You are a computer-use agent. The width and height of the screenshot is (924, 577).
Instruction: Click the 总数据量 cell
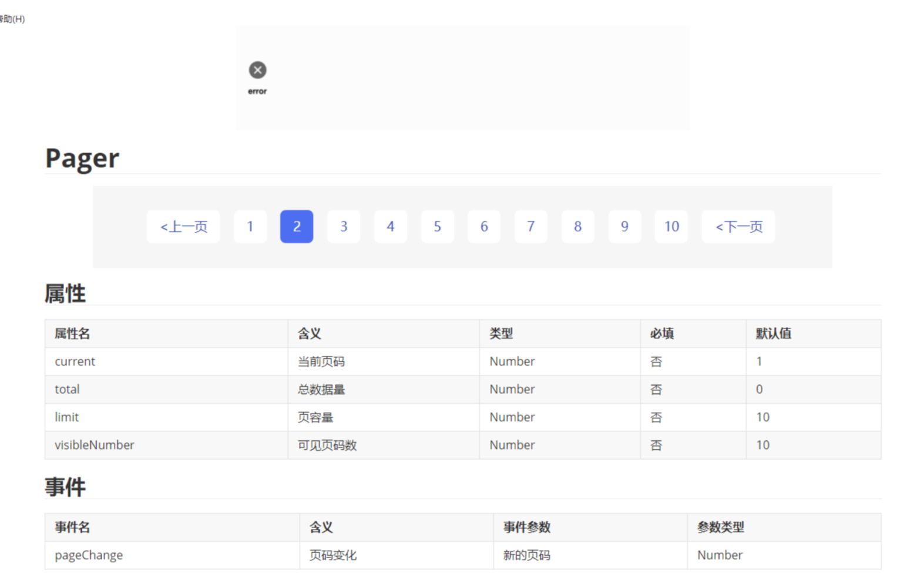384,389
